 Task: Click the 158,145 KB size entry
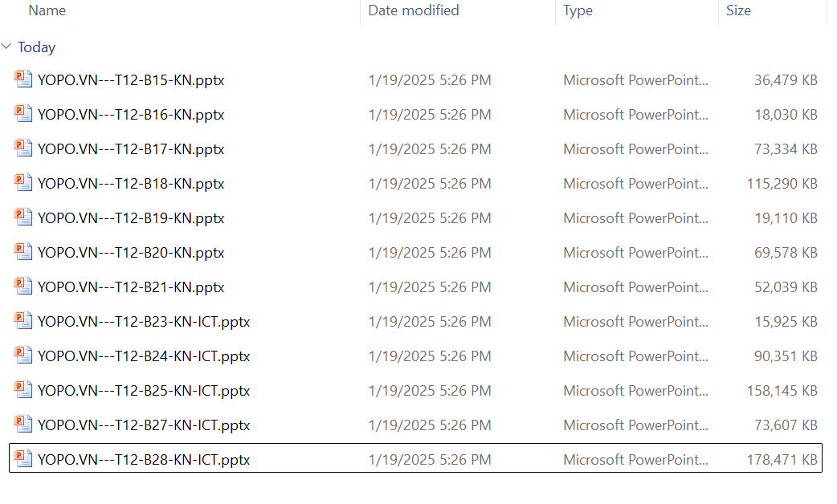click(782, 391)
